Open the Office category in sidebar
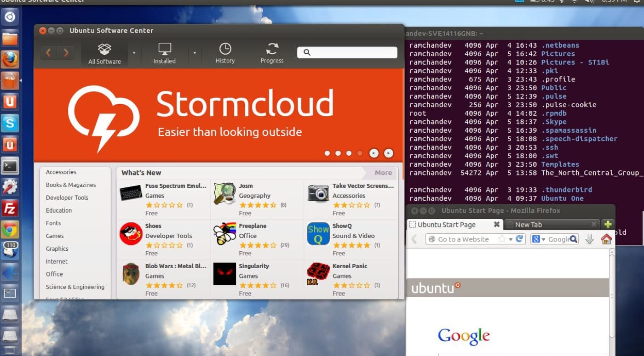The width and height of the screenshot is (644, 356). [54, 274]
